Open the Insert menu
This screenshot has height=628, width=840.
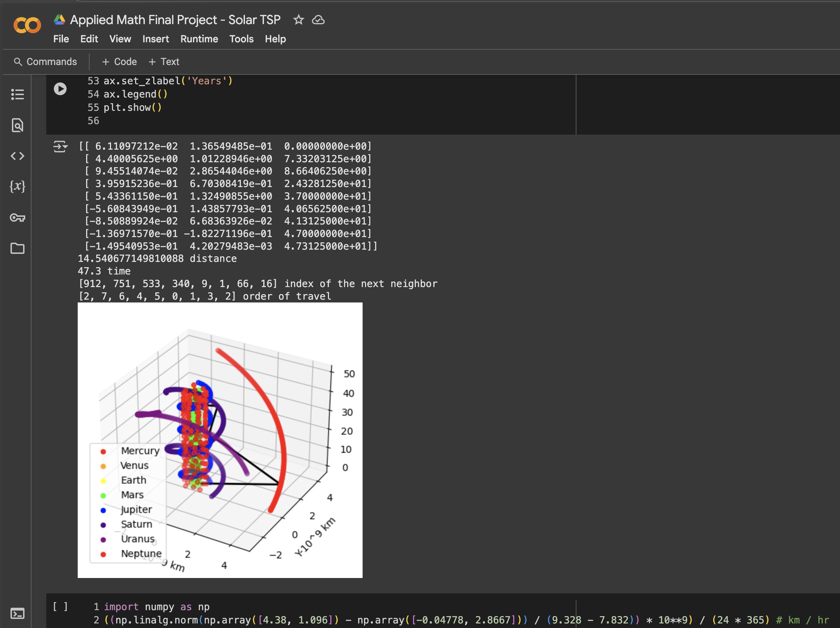[x=155, y=39]
